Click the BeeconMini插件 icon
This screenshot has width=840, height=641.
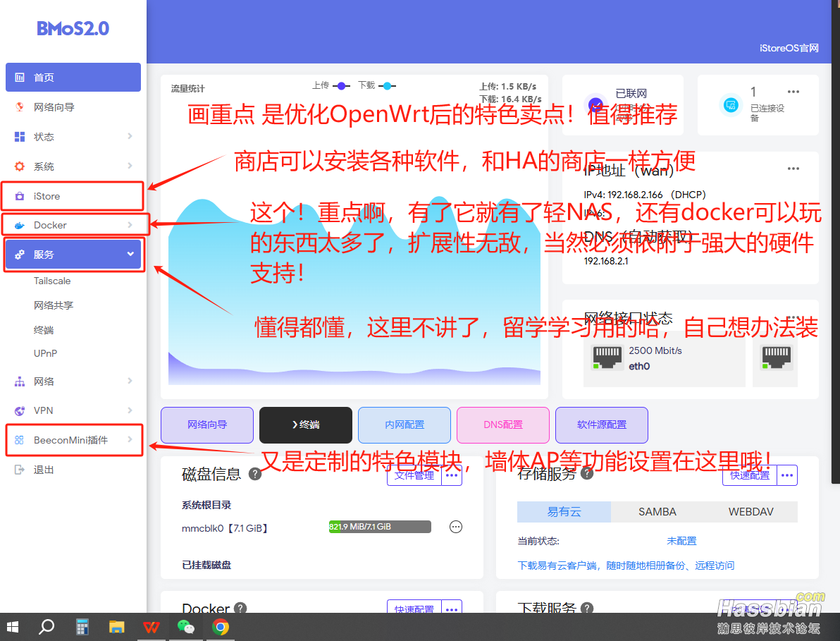pyautogui.click(x=19, y=440)
